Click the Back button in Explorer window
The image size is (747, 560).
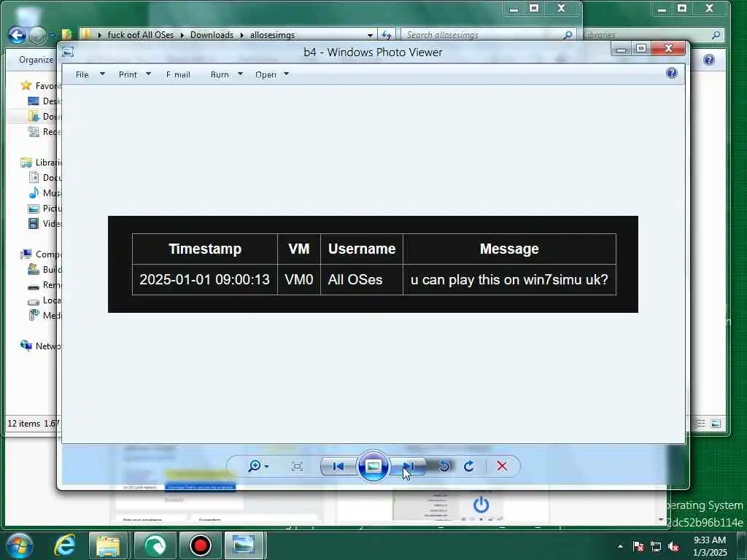(x=18, y=35)
